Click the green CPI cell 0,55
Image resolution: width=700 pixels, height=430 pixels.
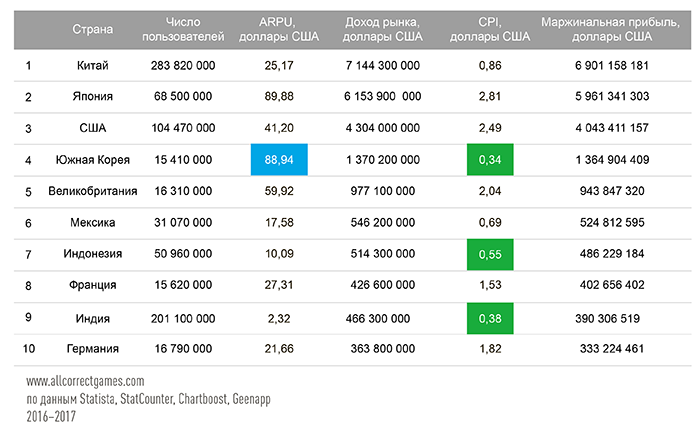pyautogui.click(x=490, y=254)
